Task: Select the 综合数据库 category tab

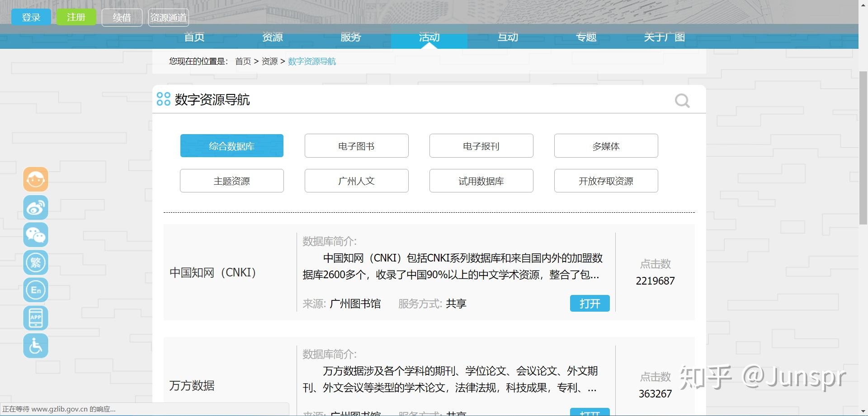Action: [232, 146]
